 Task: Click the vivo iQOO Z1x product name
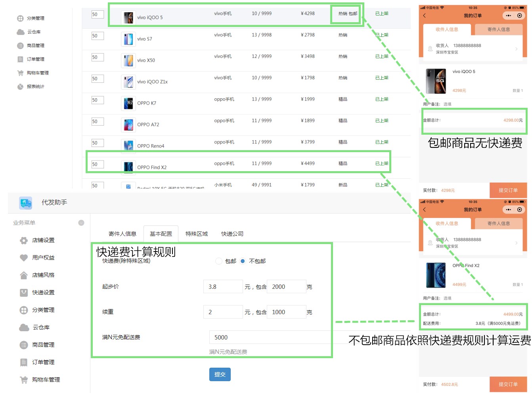coord(152,82)
